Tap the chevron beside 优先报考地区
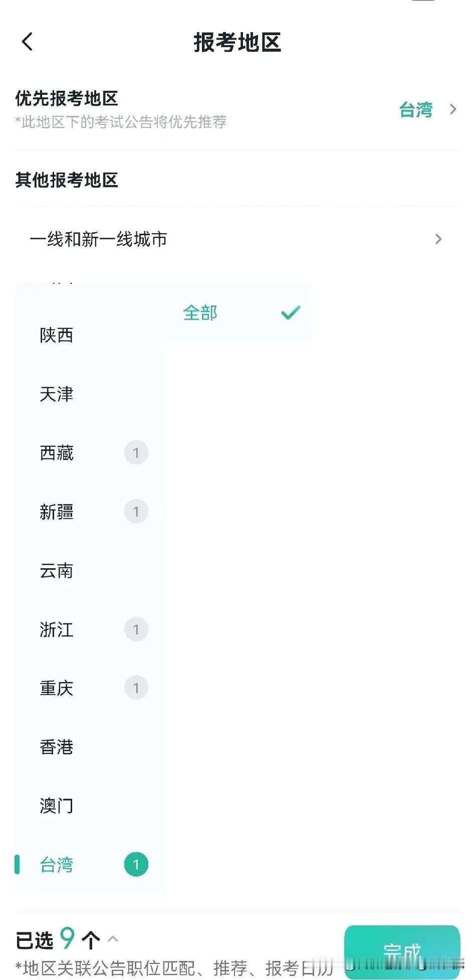The width and height of the screenshot is (475, 980). click(x=452, y=109)
